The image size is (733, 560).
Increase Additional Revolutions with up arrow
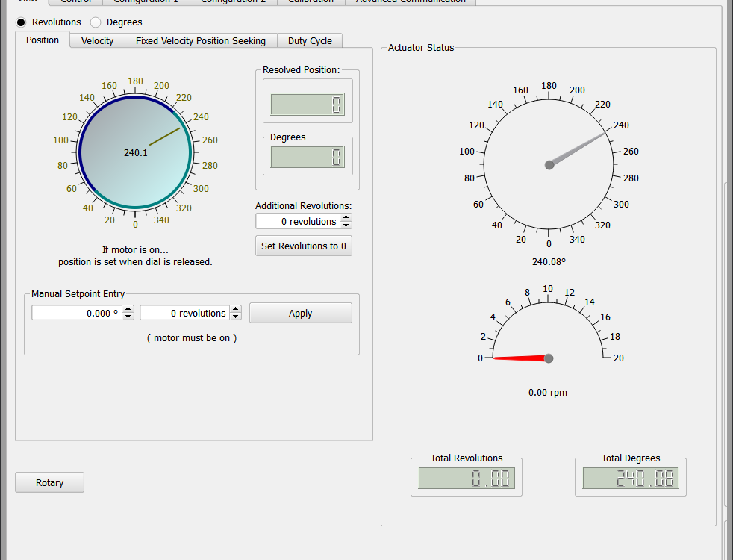(346, 217)
